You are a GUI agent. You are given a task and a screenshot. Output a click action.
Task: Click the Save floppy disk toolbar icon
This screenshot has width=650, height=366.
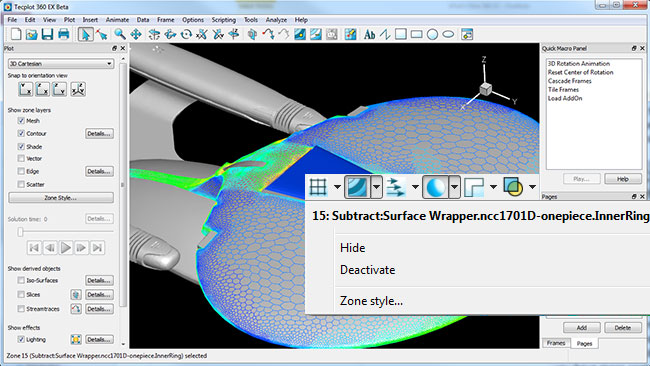point(47,34)
